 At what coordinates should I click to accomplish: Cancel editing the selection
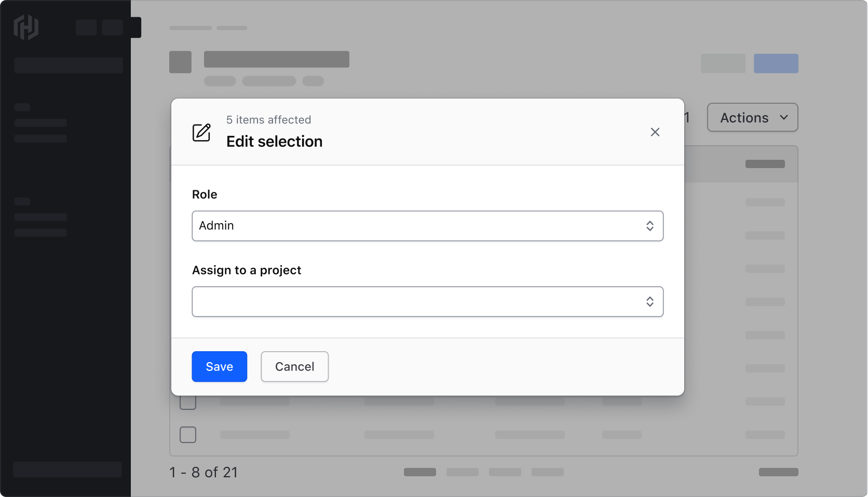pyautogui.click(x=294, y=366)
